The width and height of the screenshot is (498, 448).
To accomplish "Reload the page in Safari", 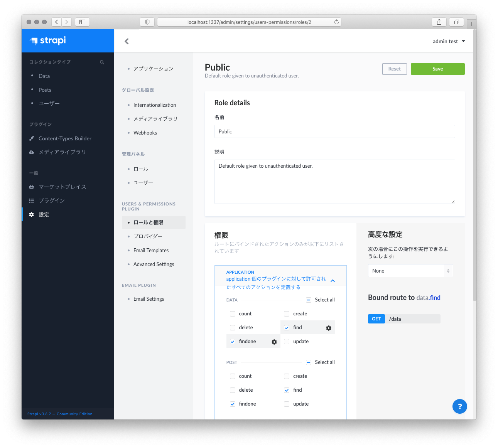I will pyautogui.click(x=336, y=22).
